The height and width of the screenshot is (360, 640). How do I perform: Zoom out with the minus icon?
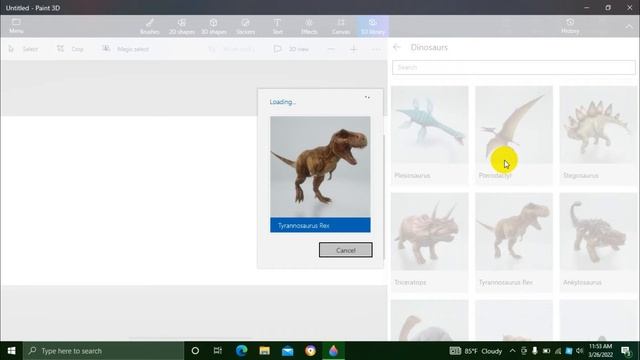click(331, 49)
